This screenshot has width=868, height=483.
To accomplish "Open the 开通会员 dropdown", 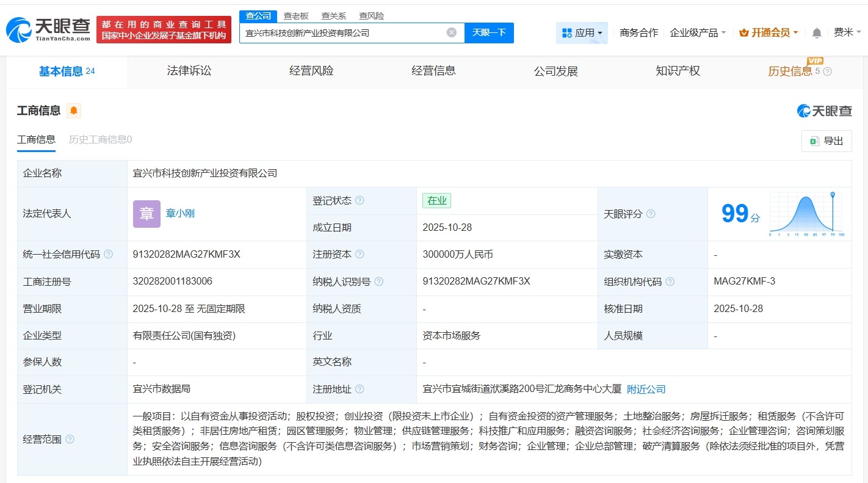I will click(768, 32).
